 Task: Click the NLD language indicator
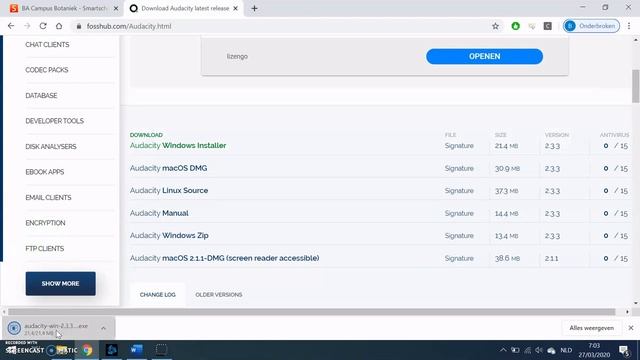pos(566,350)
